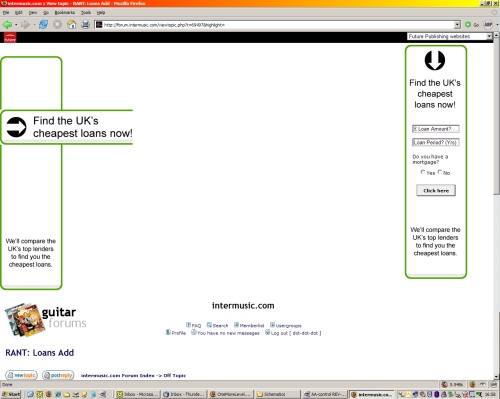Click the Stop loading icon
The height and width of the screenshot is (399, 500).
57,24
